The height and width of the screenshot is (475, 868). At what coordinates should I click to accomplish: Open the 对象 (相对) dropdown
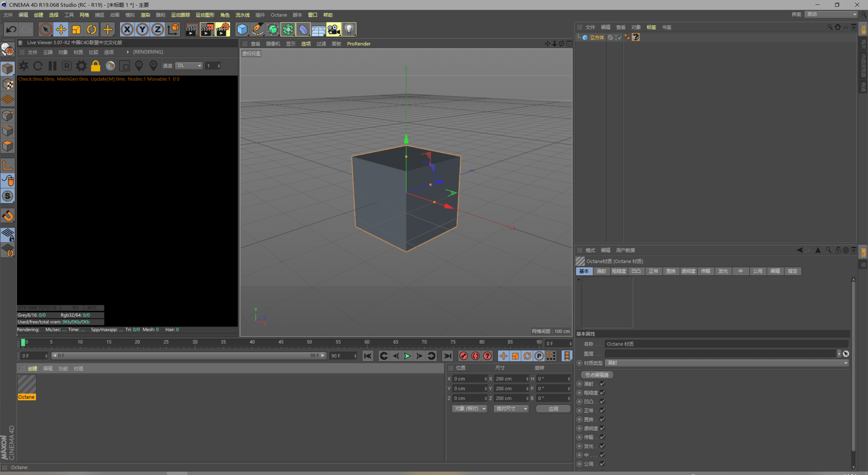coord(470,409)
